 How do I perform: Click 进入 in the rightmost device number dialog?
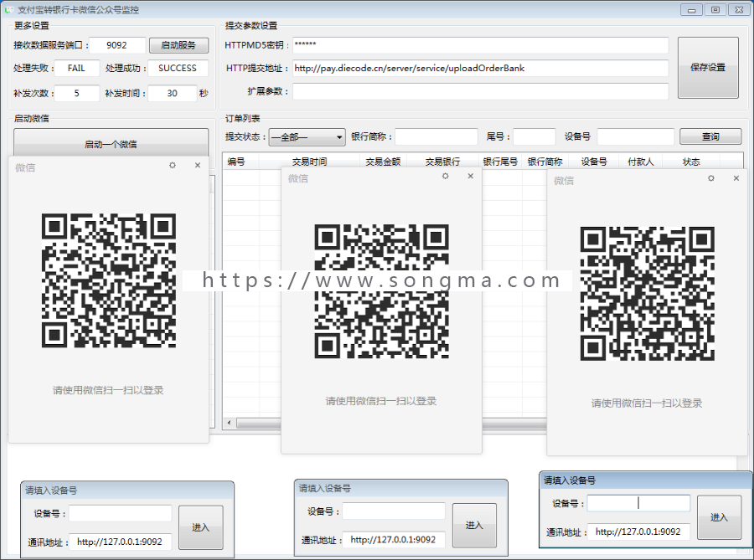[719, 517]
